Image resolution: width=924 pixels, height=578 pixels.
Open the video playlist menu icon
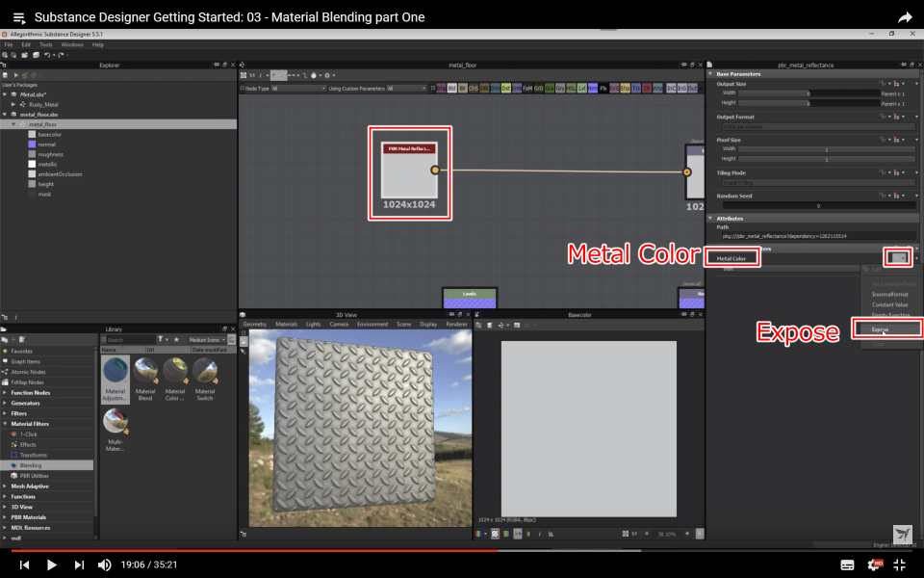[x=19, y=17]
